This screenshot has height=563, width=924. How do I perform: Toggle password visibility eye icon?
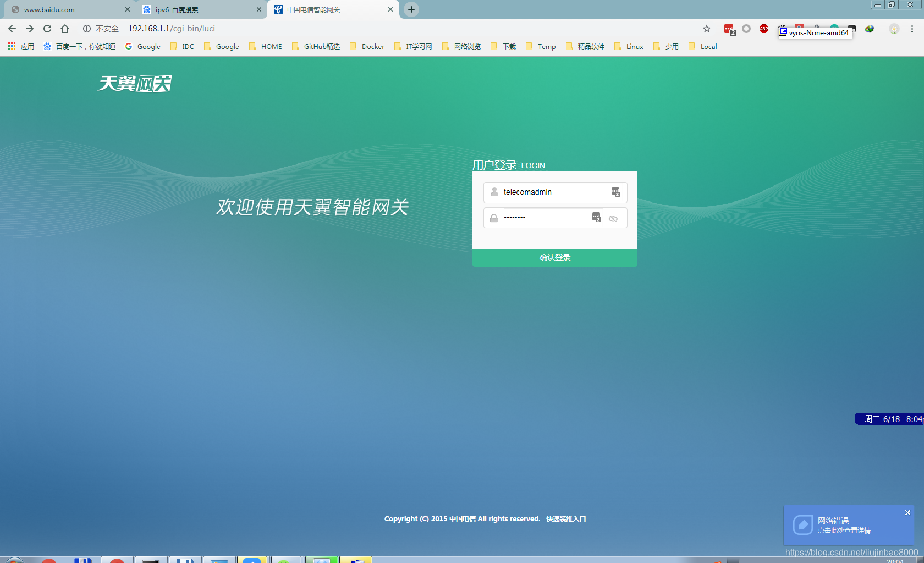(x=613, y=218)
